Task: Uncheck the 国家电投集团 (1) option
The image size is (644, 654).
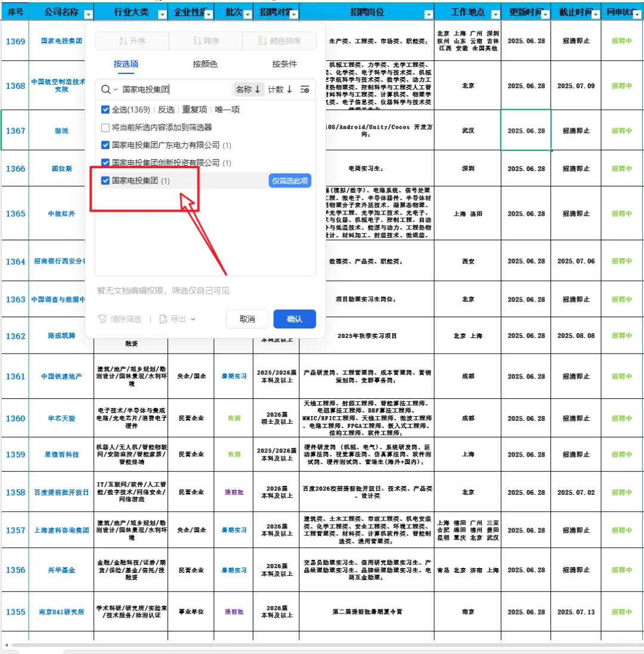Action: (105, 181)
